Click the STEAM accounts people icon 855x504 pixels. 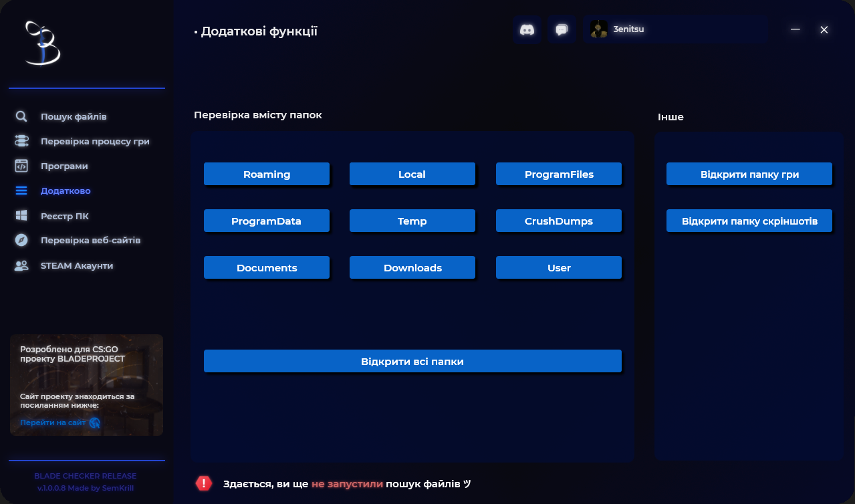coord(21,265)
